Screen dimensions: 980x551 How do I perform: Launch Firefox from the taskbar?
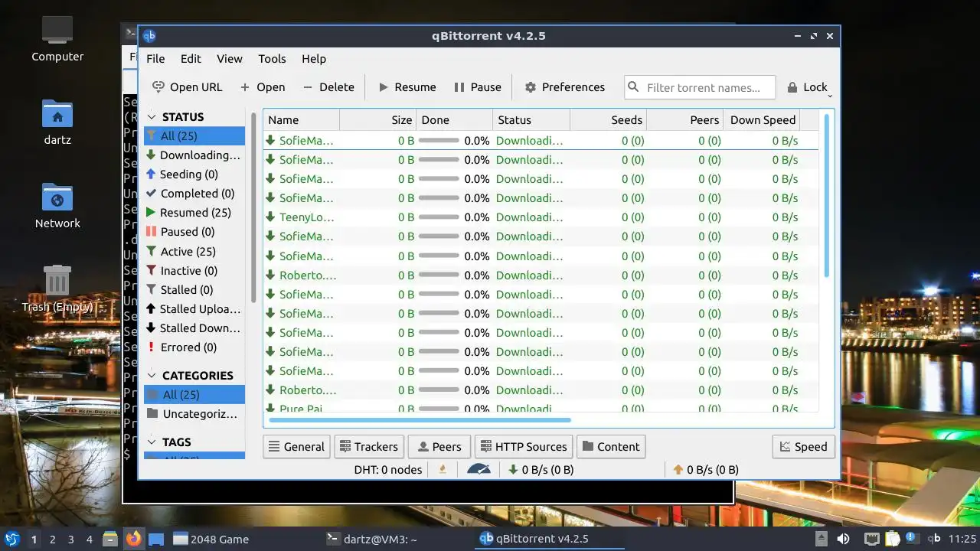134,539
